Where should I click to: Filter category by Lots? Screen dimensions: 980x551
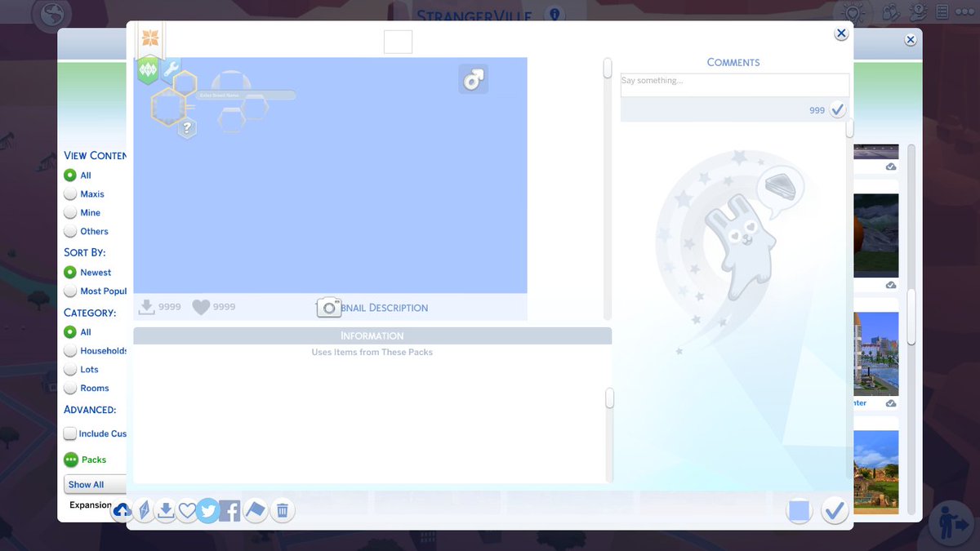click(x=70, y=369)
